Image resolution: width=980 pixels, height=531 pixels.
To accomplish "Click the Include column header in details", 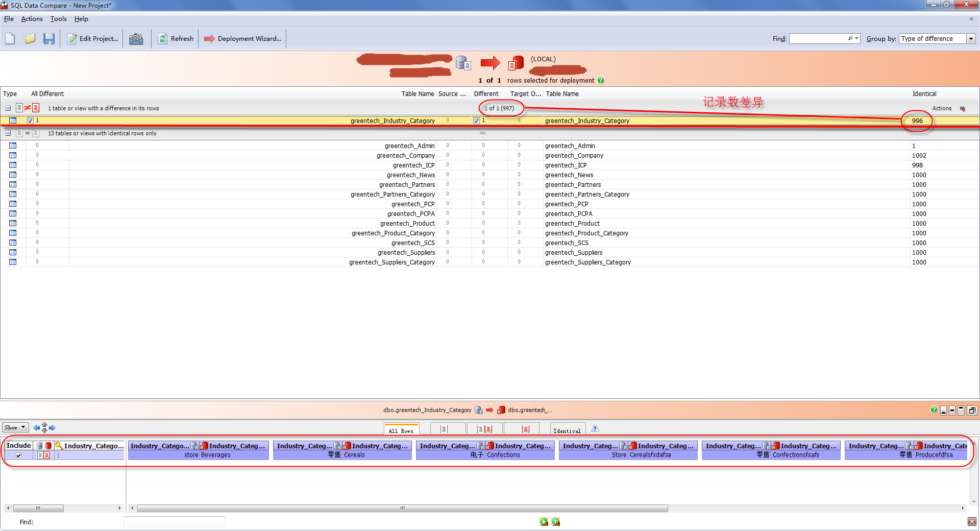I will (19, 446).
